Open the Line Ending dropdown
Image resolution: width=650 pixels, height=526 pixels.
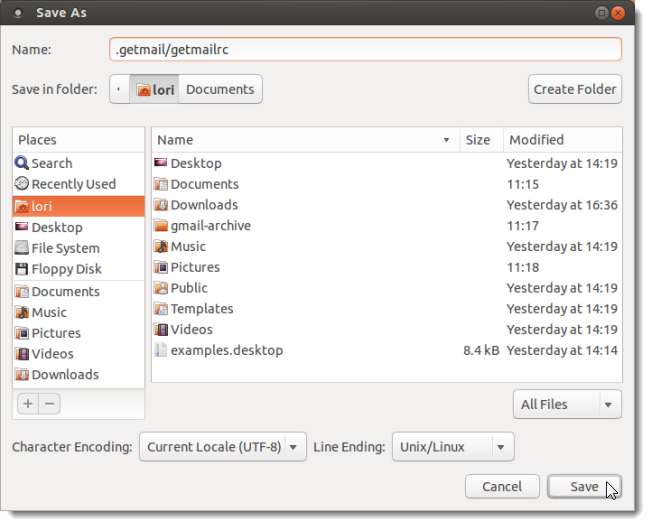coord(453,447)
